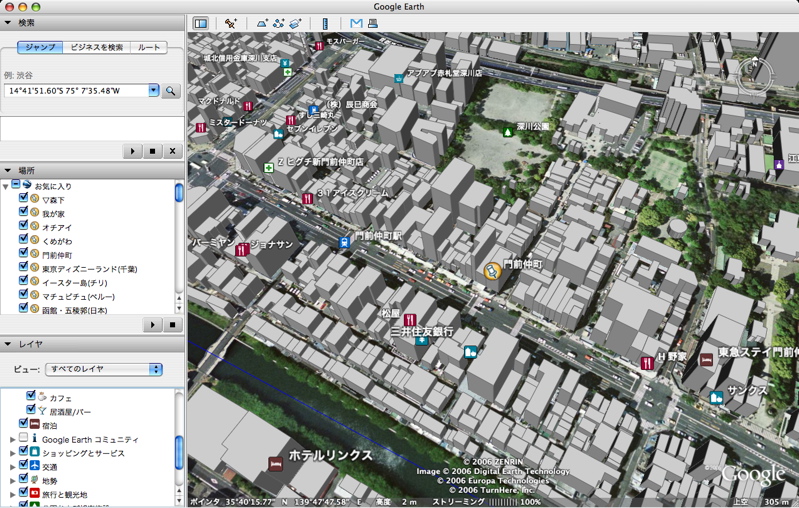Uncheck the イースター島(チリ) checkbox
This screenshot has width=799, height=508.
click(x=23, y=280)
